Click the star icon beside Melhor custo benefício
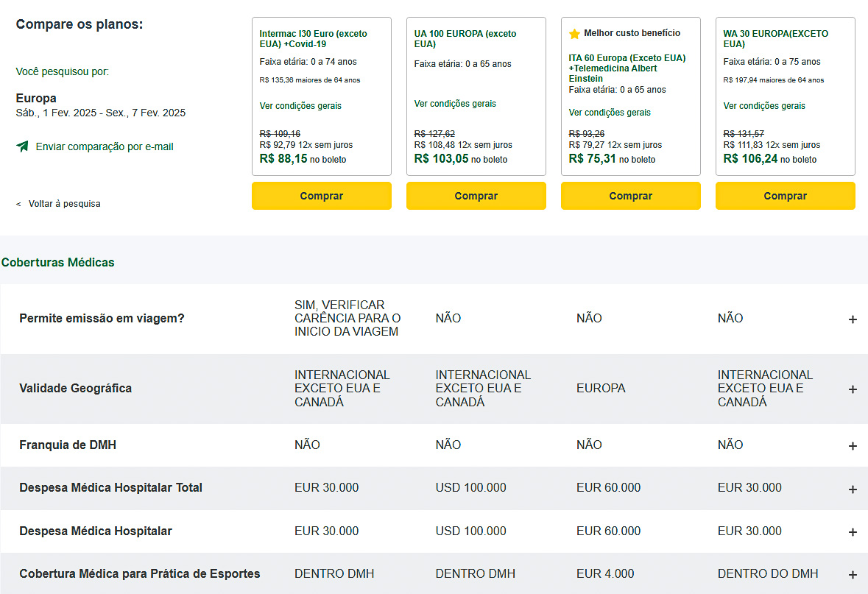The height and width of the screenshot is (594, 868). [x=574, y=34]
